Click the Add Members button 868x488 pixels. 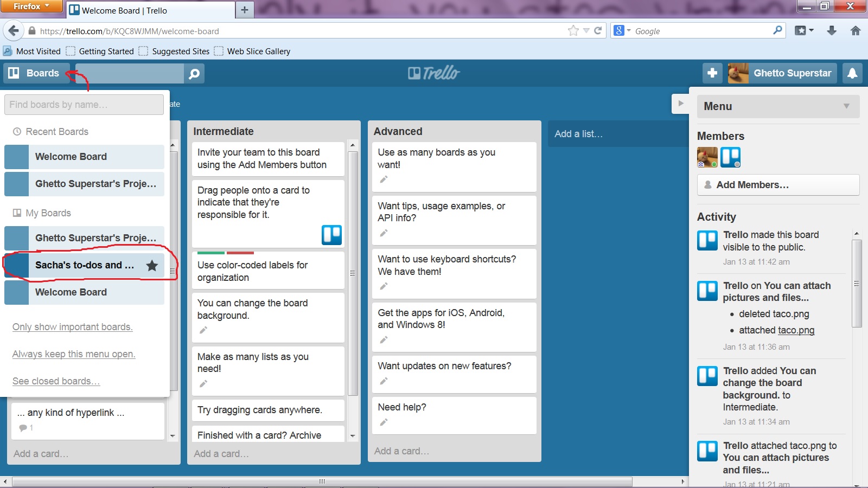coord(778,185)
